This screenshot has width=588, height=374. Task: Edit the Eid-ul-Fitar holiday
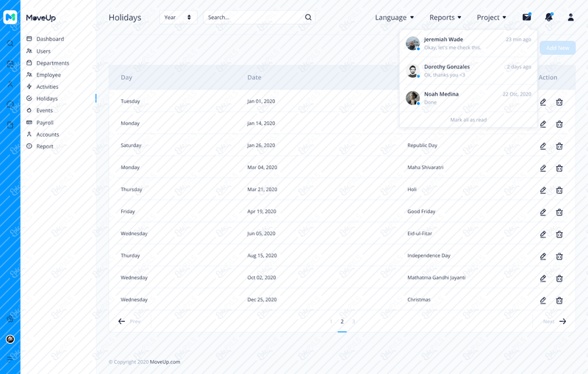coord(542,234)
